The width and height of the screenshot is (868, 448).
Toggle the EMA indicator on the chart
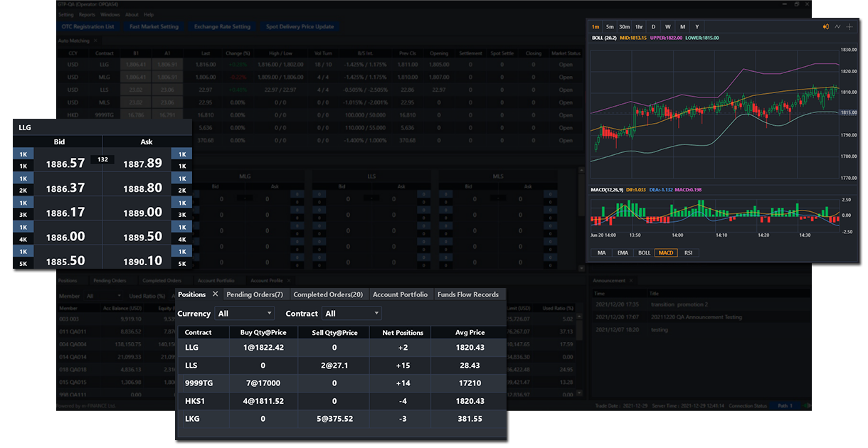click(623, 252)
